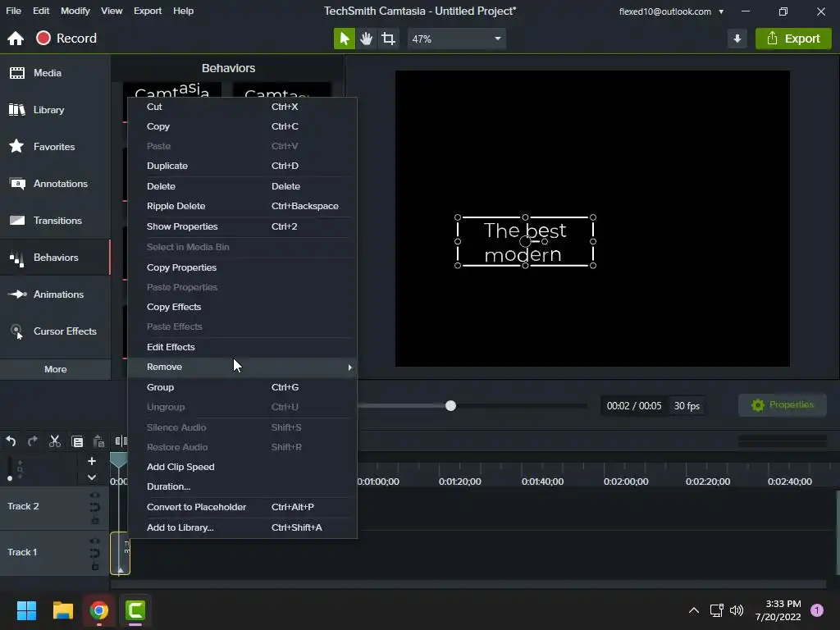Expand the track options chevron
This screenshot has height=630, width=840.
coord(92,477)
